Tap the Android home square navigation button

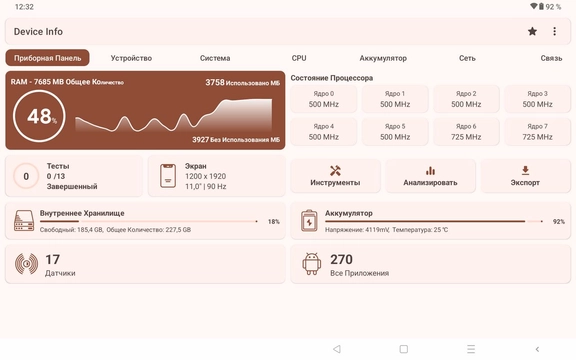point(404,349)
